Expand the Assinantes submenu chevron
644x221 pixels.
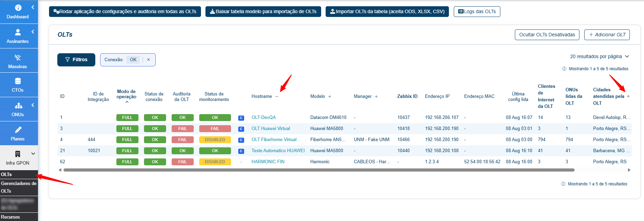[x=33, y=32]
